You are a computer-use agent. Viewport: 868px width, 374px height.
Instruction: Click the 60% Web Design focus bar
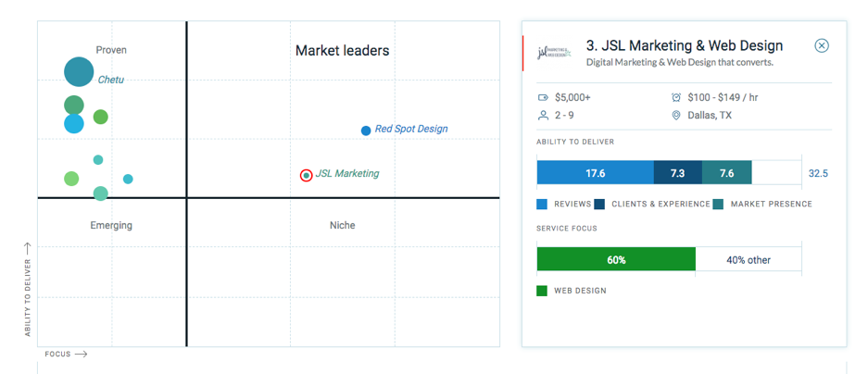[x=616, y=259]
